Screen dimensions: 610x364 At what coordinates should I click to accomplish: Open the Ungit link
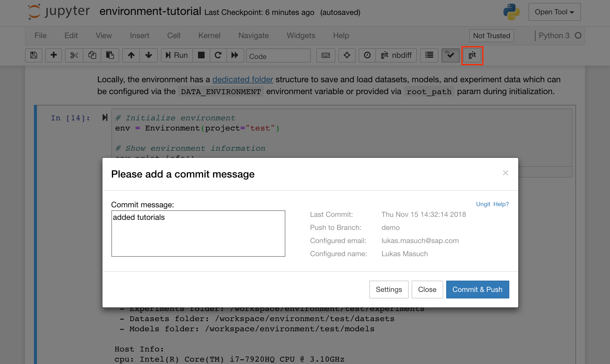coord(483,204)
